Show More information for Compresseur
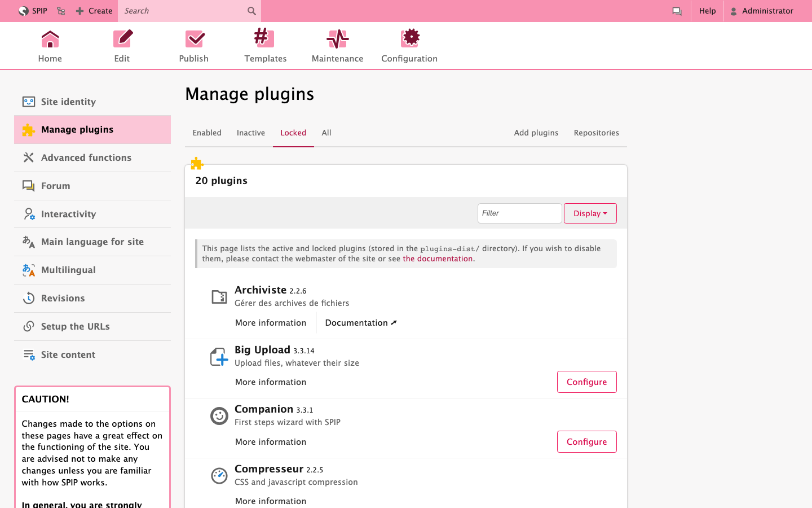This screenshot has height=508, width=812. (271, 501)
